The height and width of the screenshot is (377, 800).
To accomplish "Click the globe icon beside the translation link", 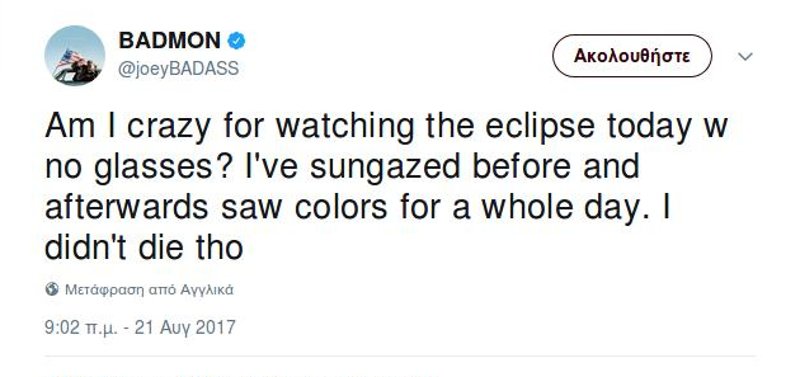I will point(52,289).
